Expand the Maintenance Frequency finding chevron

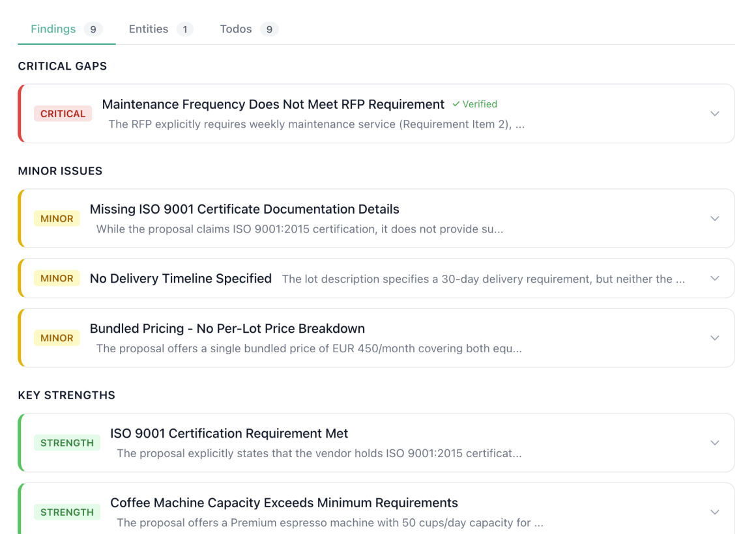pos(714,114)
